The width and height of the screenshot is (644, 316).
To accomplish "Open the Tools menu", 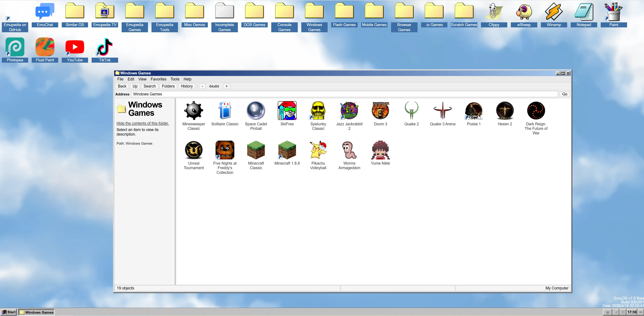I will (175, 79).
